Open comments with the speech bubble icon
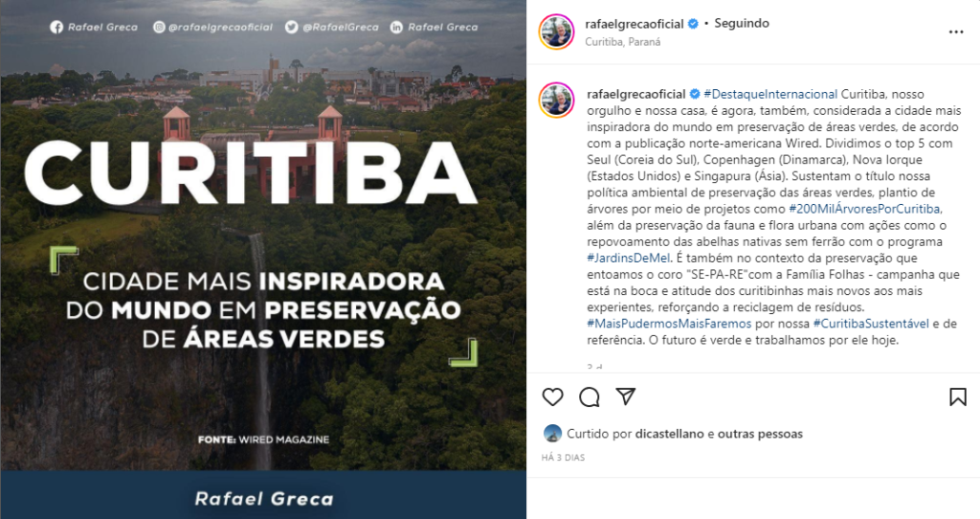The height and width of the screenshot is (519, 980). pyautogui.click(x=589, y=397)
